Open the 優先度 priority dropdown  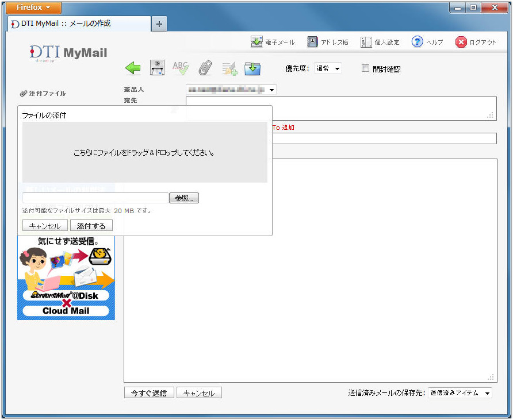pos(328,68)
